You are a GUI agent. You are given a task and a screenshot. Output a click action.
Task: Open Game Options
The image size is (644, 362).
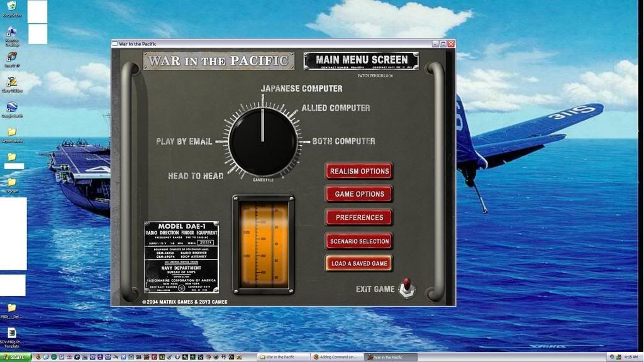pos(359,194)
